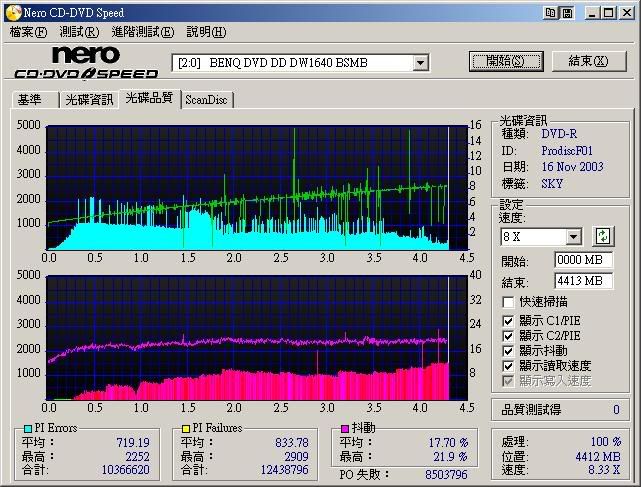Open the 說明(H) menu

206,32
